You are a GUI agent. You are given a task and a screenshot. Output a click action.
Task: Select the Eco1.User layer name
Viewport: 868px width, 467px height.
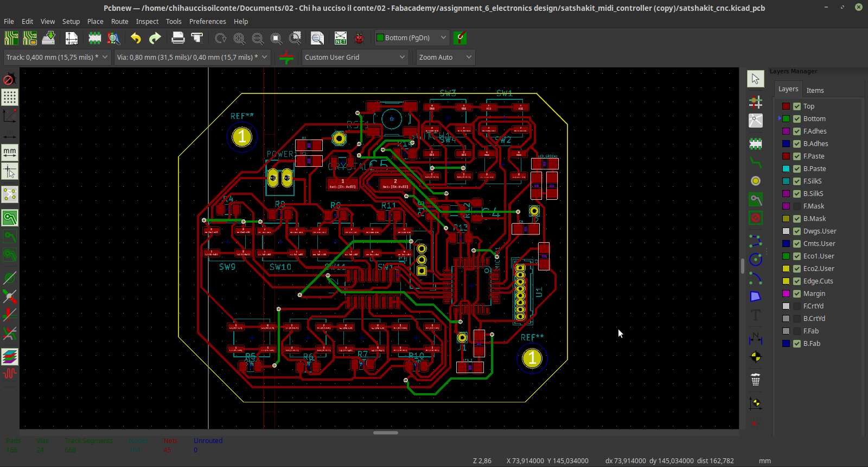(x=819, y=256)
